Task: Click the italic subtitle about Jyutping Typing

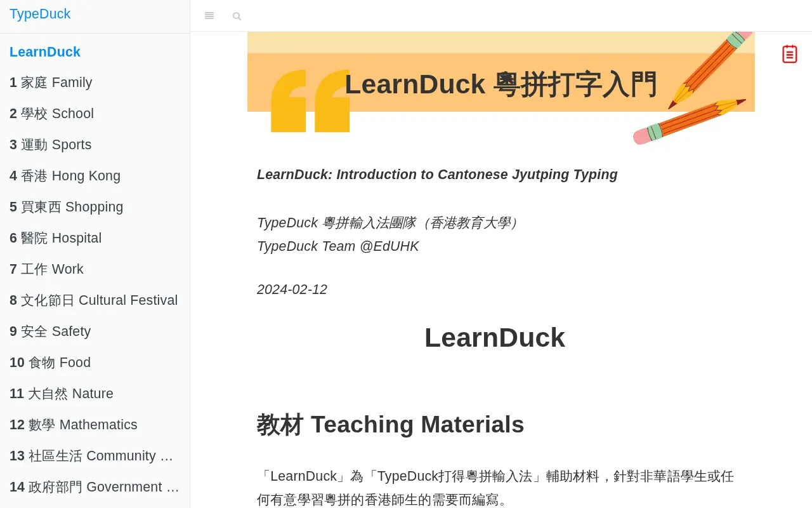Action: (x=437, y=175)
